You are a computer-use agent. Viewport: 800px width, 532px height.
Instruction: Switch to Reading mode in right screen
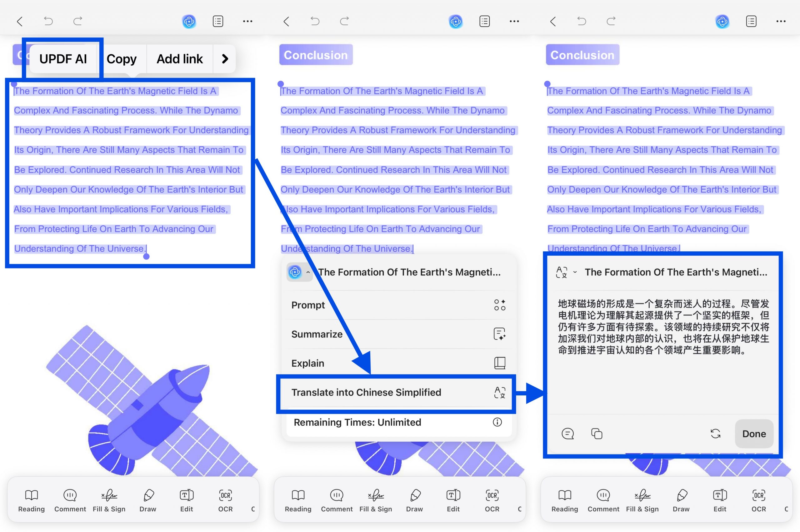tap(565, 500)
